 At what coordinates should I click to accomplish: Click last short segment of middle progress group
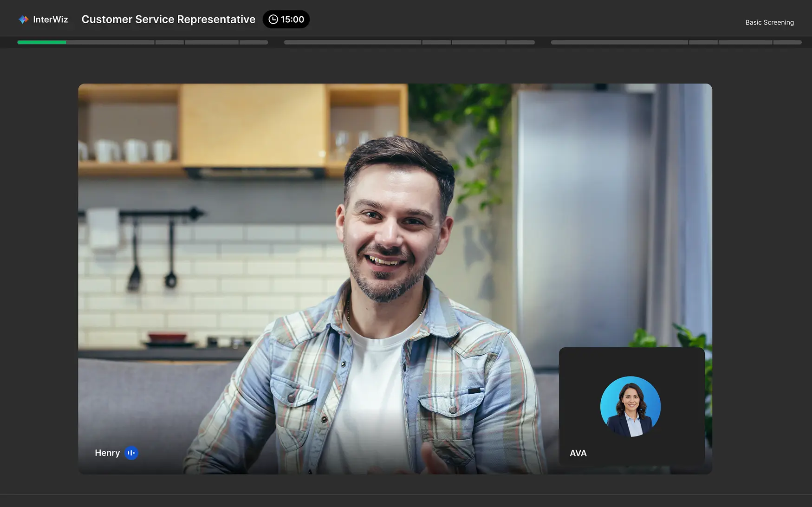click(x=520, y=42)
